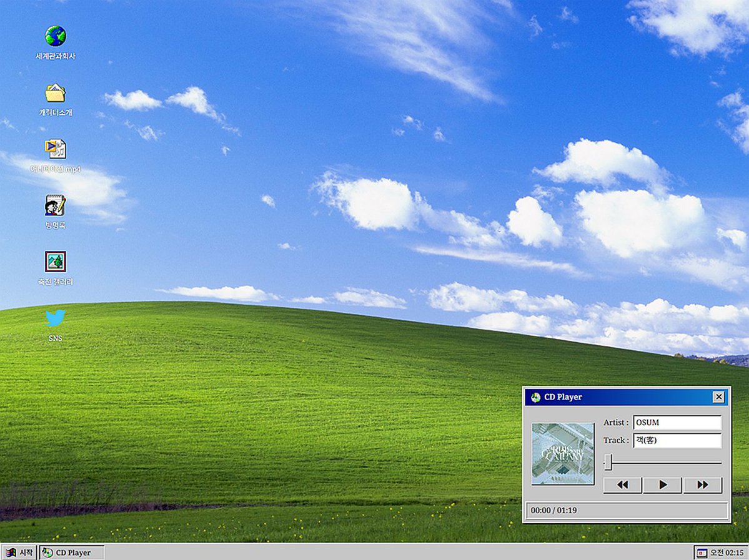Click the album cover thumbnail
Viewport: 749px width, 560px height.
click(563, 453)
